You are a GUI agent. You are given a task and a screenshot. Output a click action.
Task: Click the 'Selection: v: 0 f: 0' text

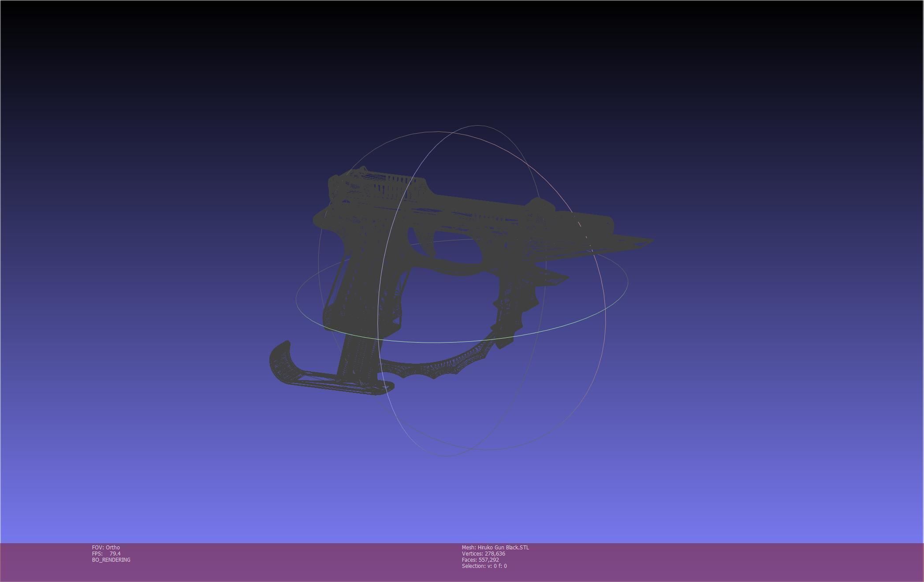[x=484, y=566]
